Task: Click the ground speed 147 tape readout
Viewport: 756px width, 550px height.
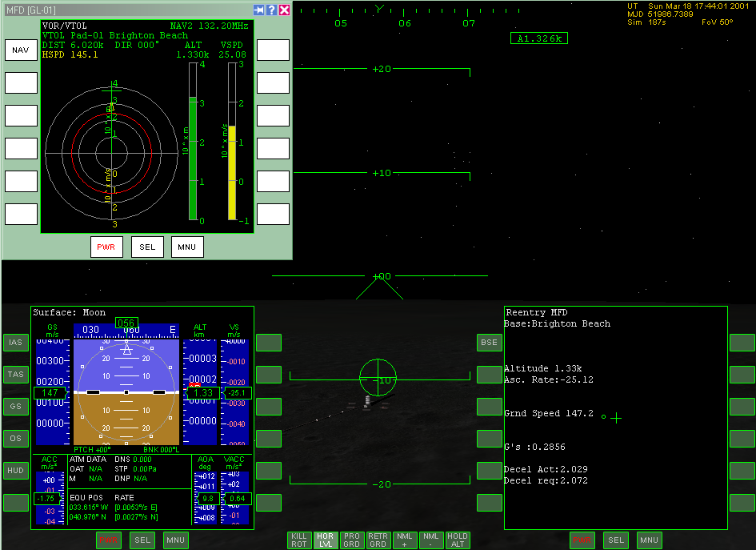Action: click(50, 393)
